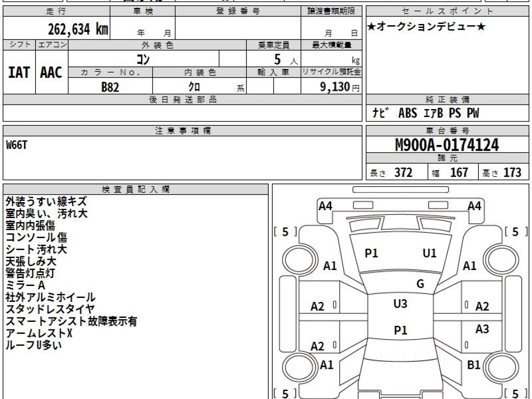Select the note 外装うすい線キズ
The width and height of the screenshot is (532, 399).
(x=47, y=202)
